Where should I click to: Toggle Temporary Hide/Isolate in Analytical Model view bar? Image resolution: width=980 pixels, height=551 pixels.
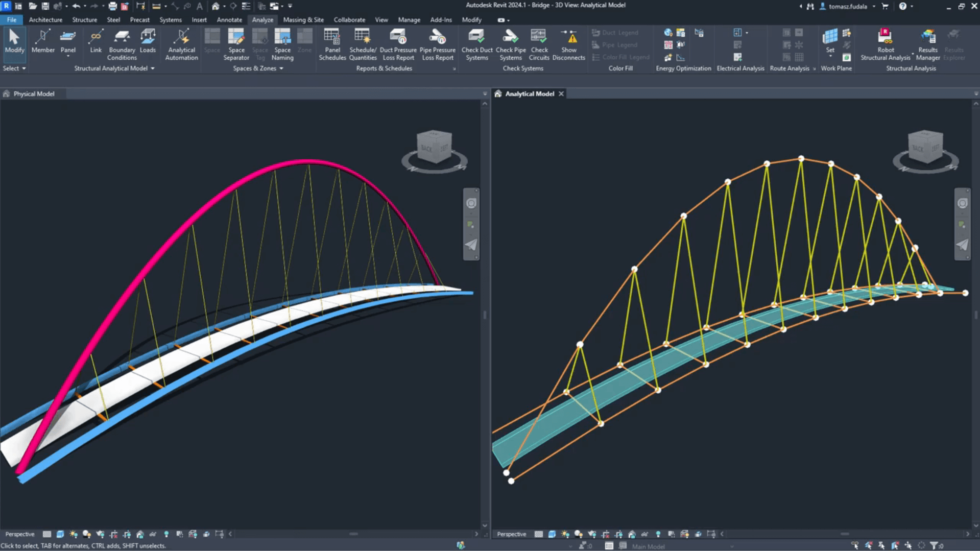pos(645,534)
